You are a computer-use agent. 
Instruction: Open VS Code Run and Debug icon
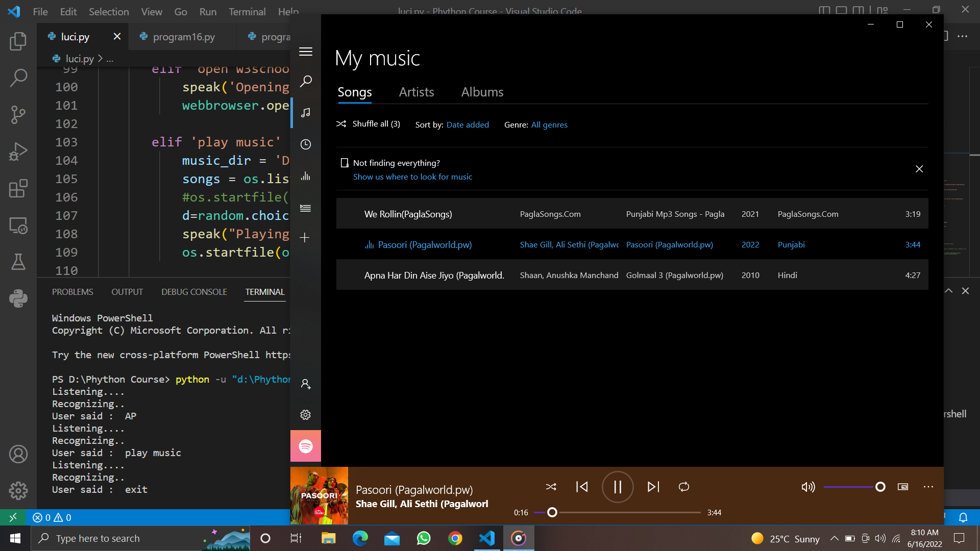pos(18,152)
